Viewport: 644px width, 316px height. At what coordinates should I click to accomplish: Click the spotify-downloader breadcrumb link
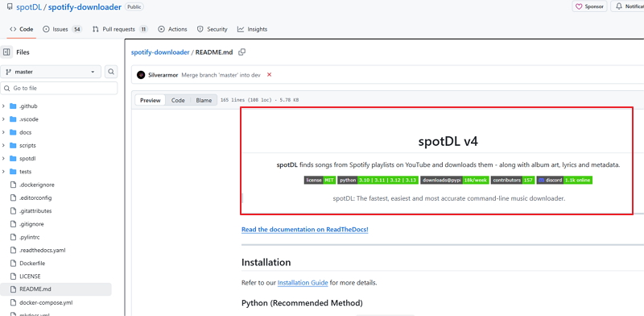tap(160, 52)
